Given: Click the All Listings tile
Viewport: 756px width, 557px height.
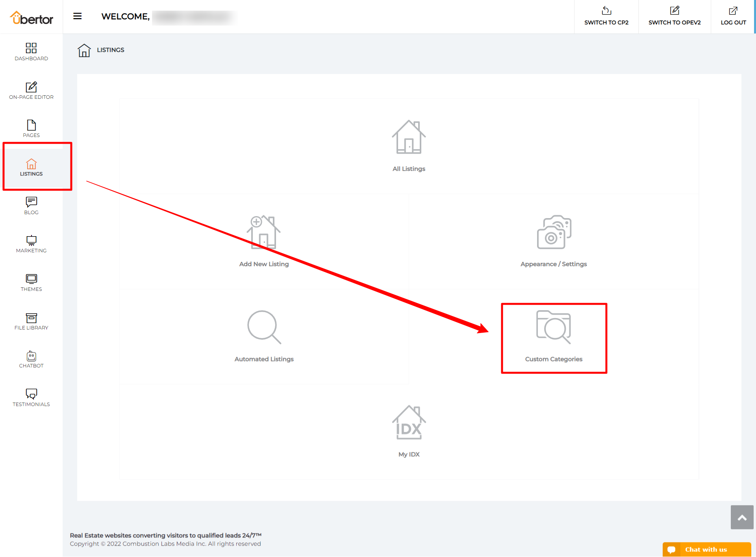Looking at the screenshot, I should pos(409,146).
